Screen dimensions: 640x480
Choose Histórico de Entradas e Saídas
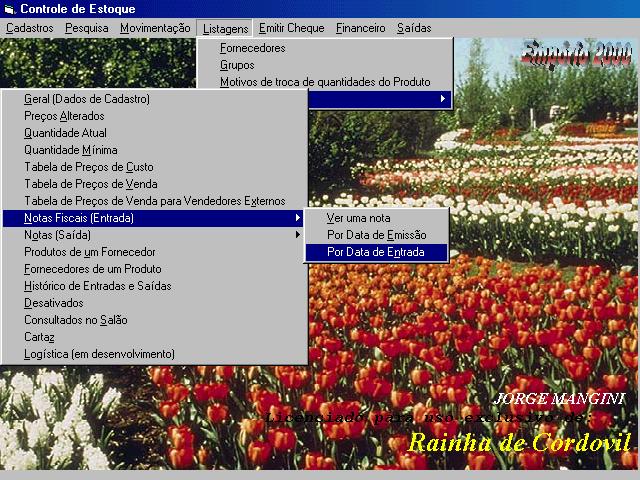tap(97, 286)
